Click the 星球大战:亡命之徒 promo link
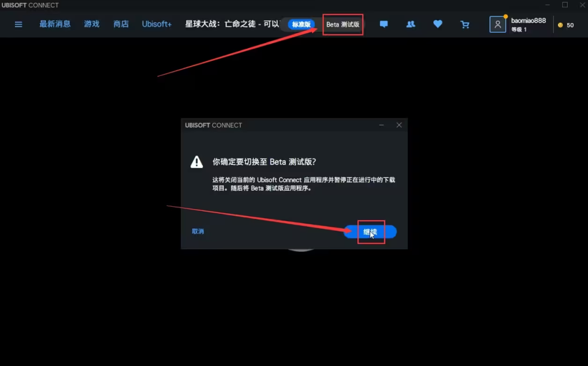Image resolution: width=588 pixels, height=366 pixels. click(232, 24)
